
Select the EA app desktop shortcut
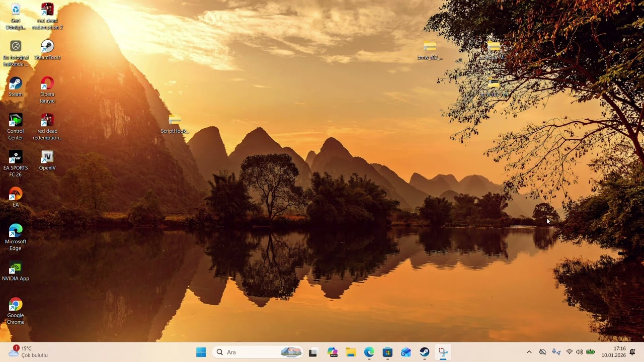(x=16, y=197)
